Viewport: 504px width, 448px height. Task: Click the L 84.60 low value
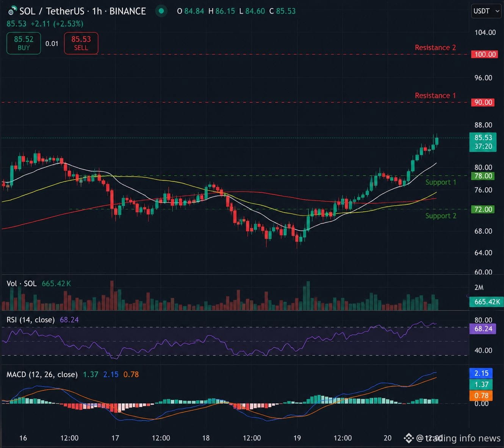tap(252, 11)
